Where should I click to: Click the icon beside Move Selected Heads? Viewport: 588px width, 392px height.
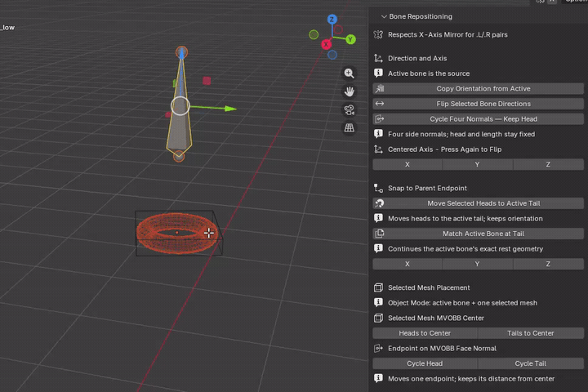coord(379,203)
